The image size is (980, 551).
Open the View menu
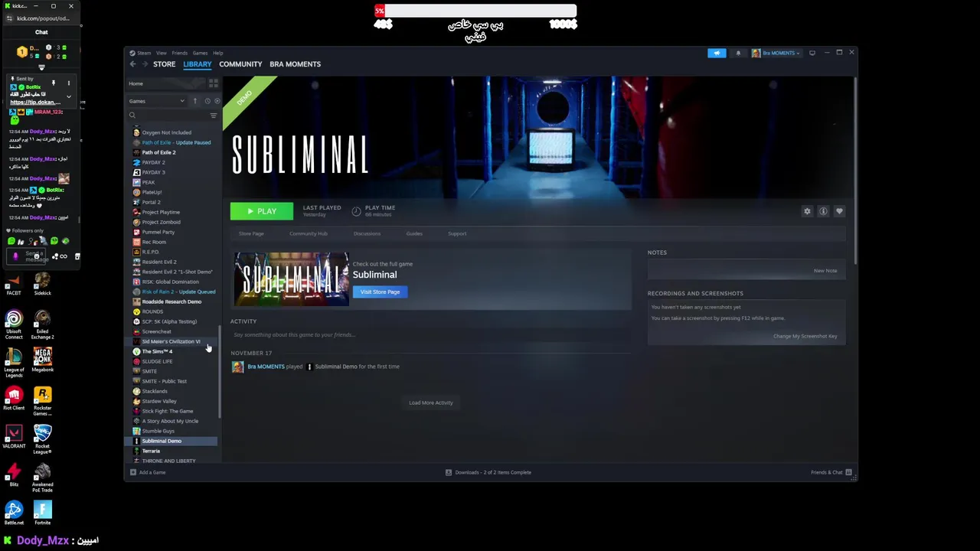[162, 53]
